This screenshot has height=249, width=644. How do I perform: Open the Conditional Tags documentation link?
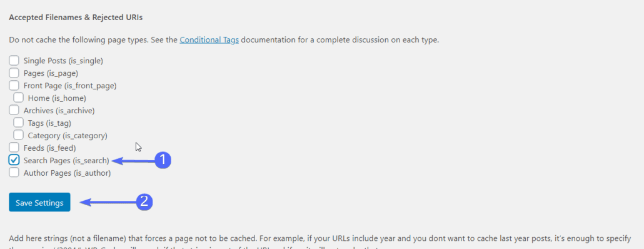pos(209,40)
